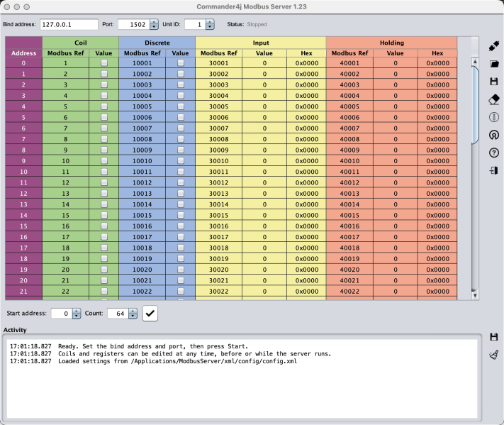
Task: Open the open-source license icon
Action: [493, 135]
